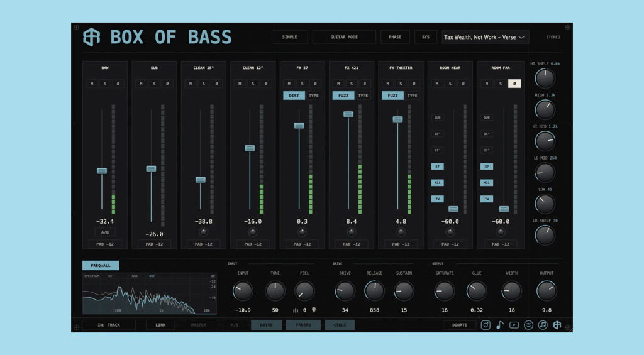
Task: Solo the FX 57 channel
Action: point(303,84)
